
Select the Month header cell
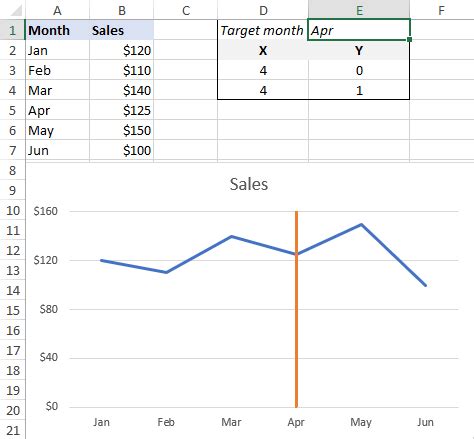pyautogui.click(x=57, y=30)
